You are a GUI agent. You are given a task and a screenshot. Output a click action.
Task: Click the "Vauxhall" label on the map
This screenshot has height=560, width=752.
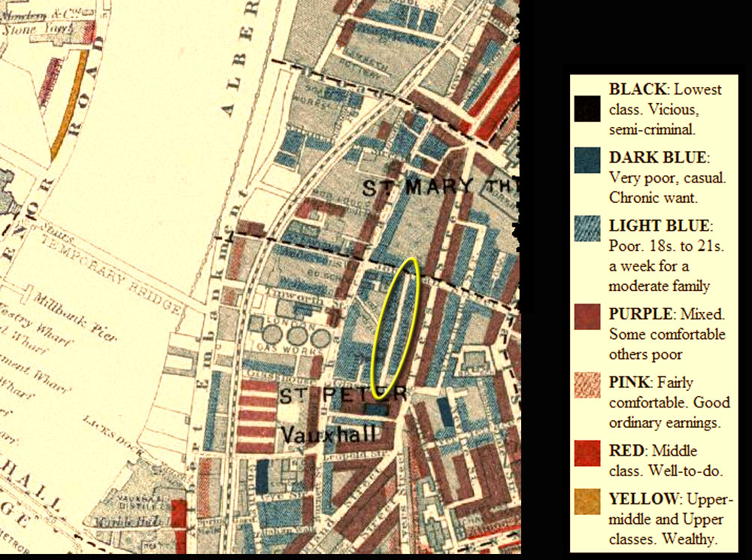[x=329, y=434]
